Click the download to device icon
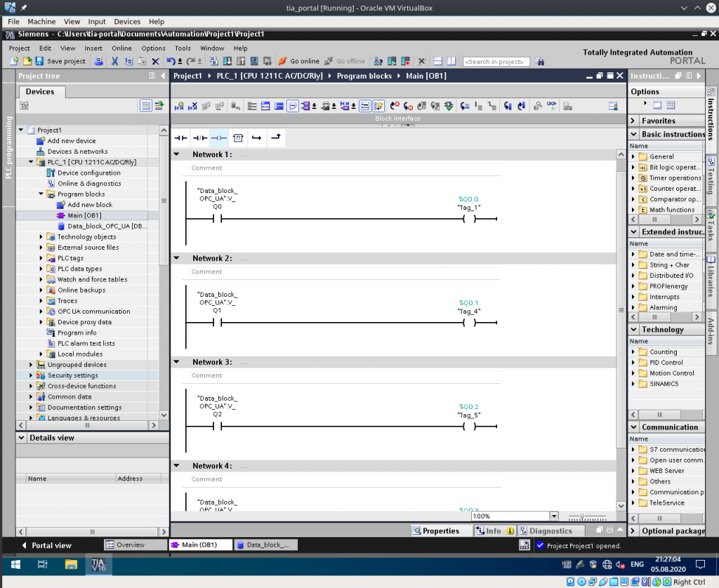719x588 pixels. pyautogui.click(x=227, y=61)
